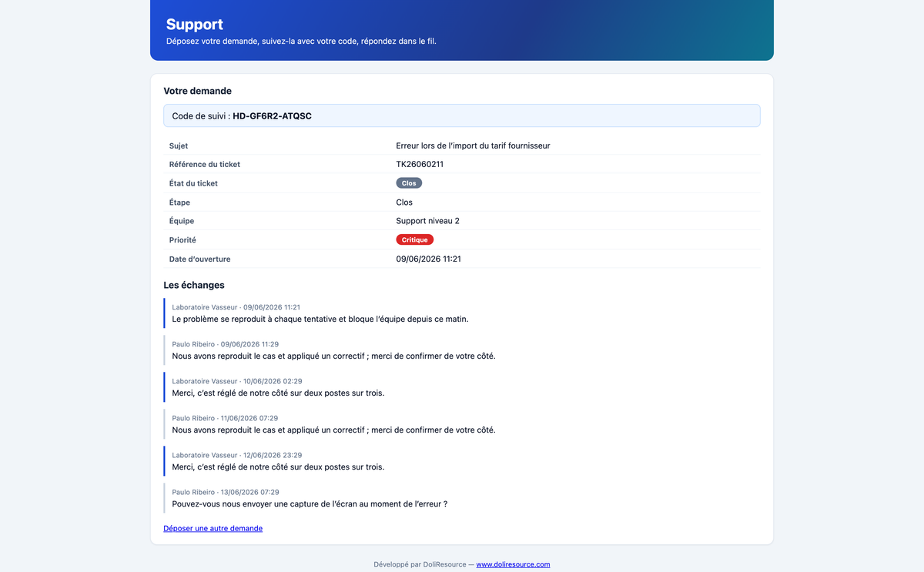The width and height of the screenshot is (924, 572).
Task: Click the 'État du ticket' label
Action: (x=193, y=183)
